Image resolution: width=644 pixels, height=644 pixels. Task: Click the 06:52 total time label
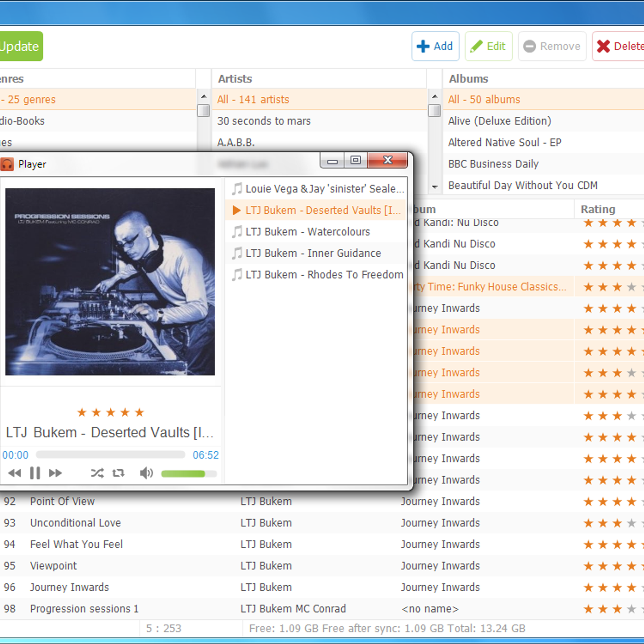[x=206, y=455]
